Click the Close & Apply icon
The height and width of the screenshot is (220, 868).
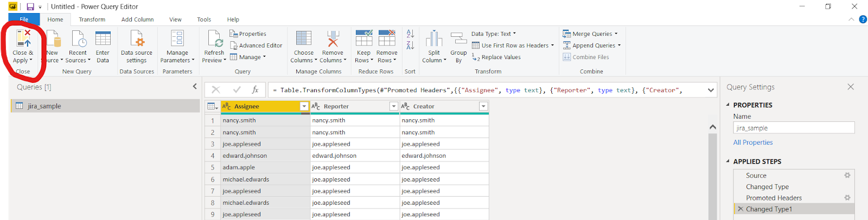[23, 39]
